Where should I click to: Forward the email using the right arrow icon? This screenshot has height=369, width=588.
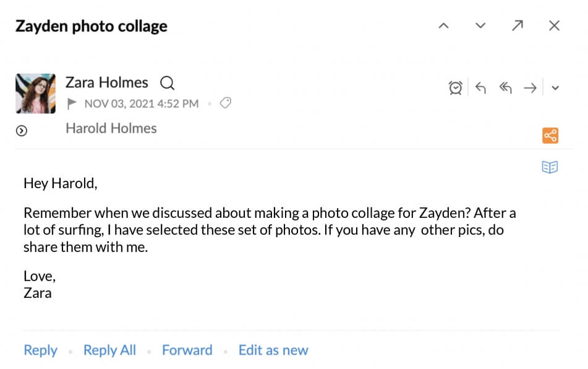530,88
